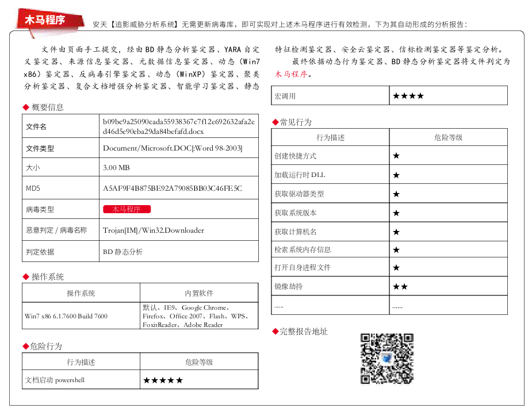Click the red "木马程序" banner title
The width and height of the screenshot is (532, 412).
tap(45, 20)
